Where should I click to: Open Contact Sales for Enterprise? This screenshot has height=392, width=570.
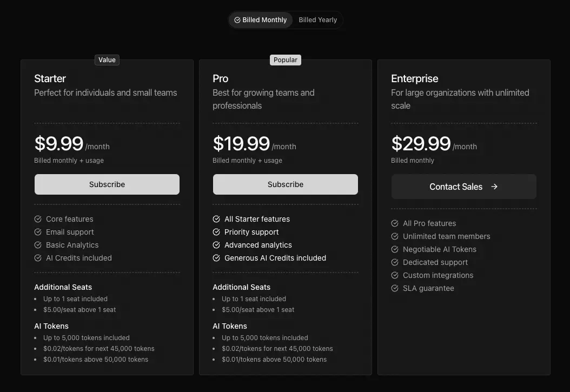click(x=463, y=186)
